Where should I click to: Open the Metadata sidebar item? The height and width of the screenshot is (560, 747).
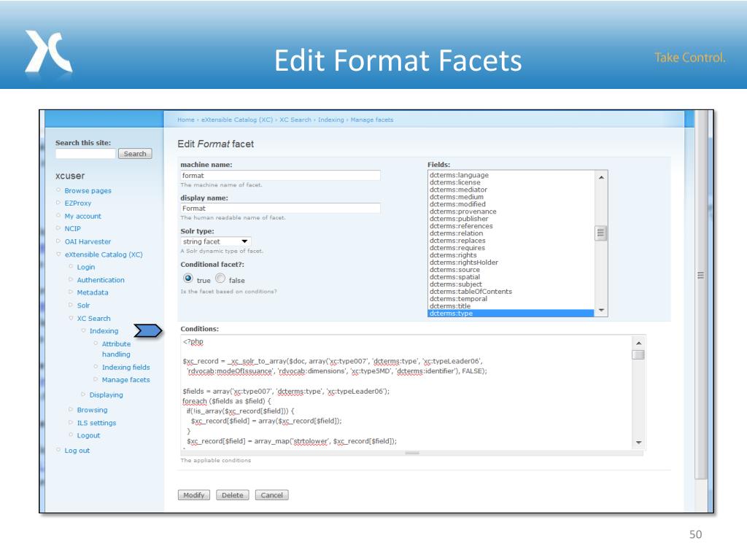tap(93, 292)
